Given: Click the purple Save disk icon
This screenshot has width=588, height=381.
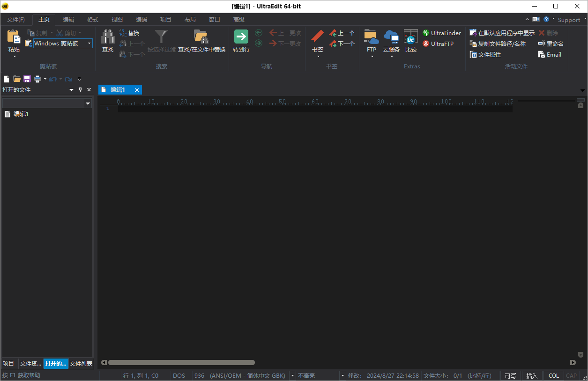Looking at the screenshot, I should pyautogui.click(x=27, y=79).
